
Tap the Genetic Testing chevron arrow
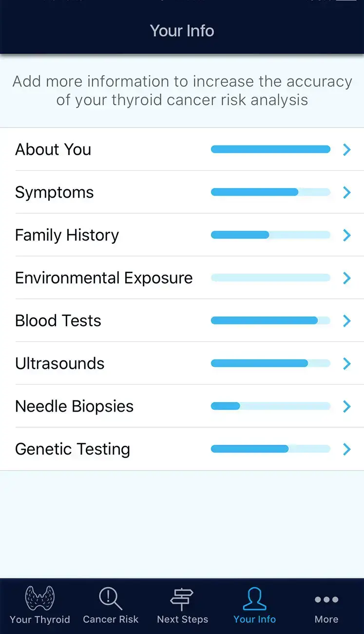347,449
